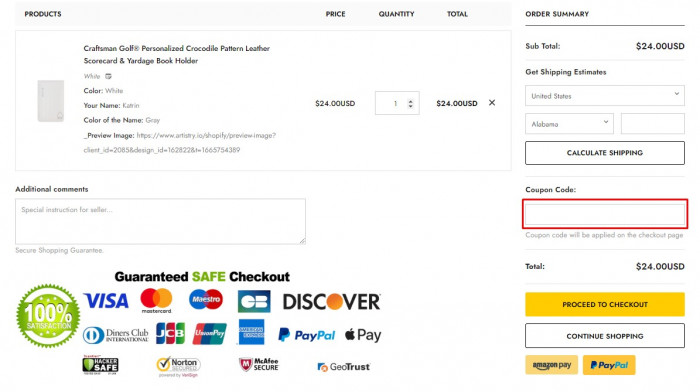
Task: Decrease quantity with the stepper down arrow
Action: 410,106
